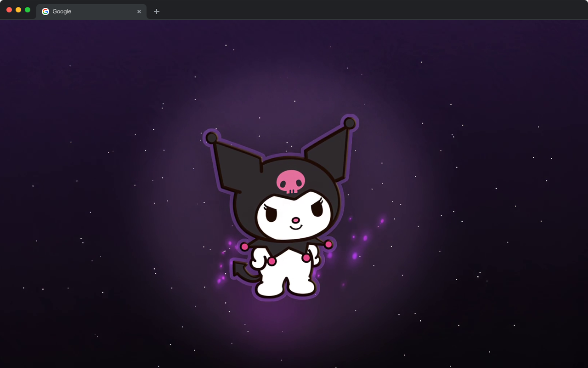Viewport: 588px width, 368px height.
Task: Open a new tab with the plus icon
Action: coord(157,11)
